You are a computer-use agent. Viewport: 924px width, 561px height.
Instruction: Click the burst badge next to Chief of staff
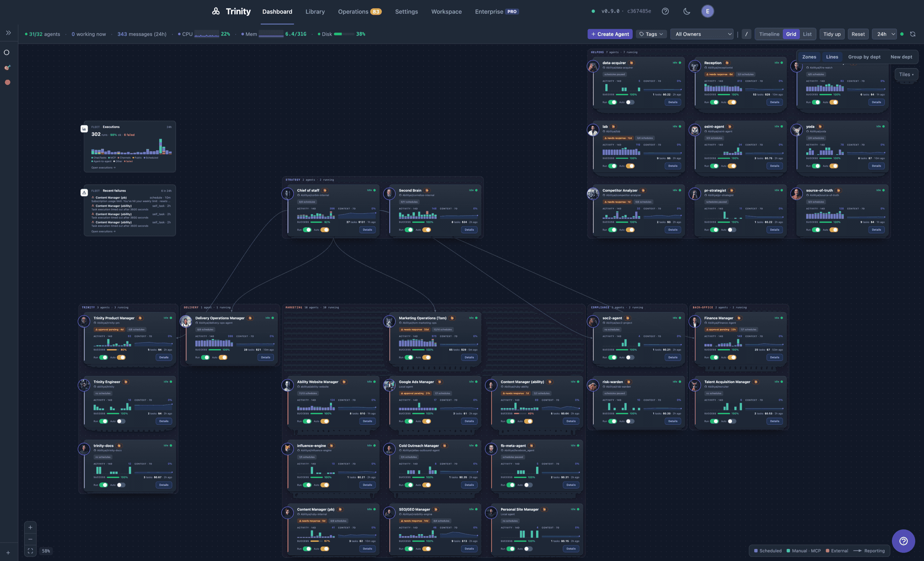click(x=325, y=190)
